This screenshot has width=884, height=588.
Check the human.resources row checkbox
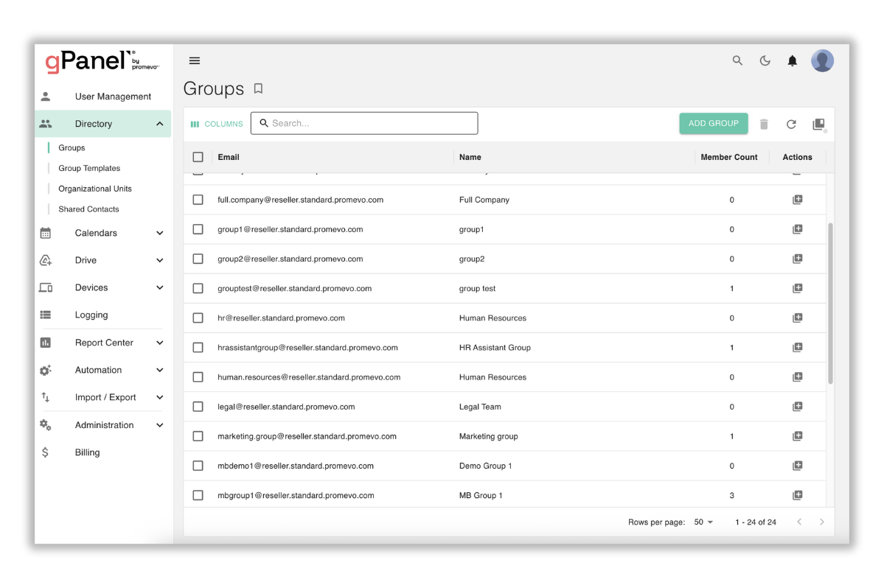click(x=198, y=377)
